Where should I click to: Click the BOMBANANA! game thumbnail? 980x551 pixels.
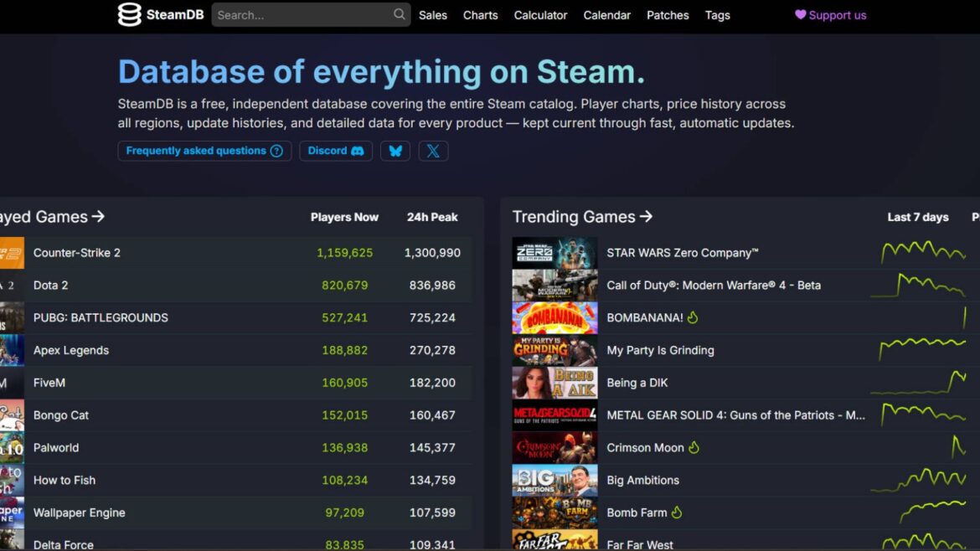554,317
